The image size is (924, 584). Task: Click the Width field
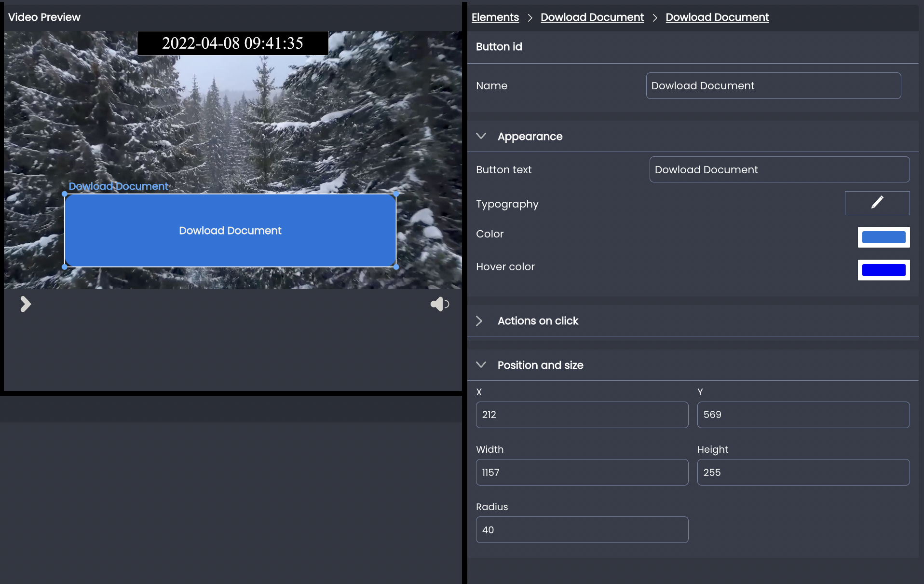point(582,472)
